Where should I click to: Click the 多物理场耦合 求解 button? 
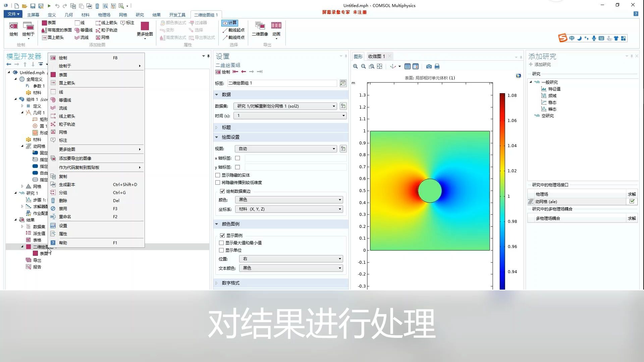(632, 218)
